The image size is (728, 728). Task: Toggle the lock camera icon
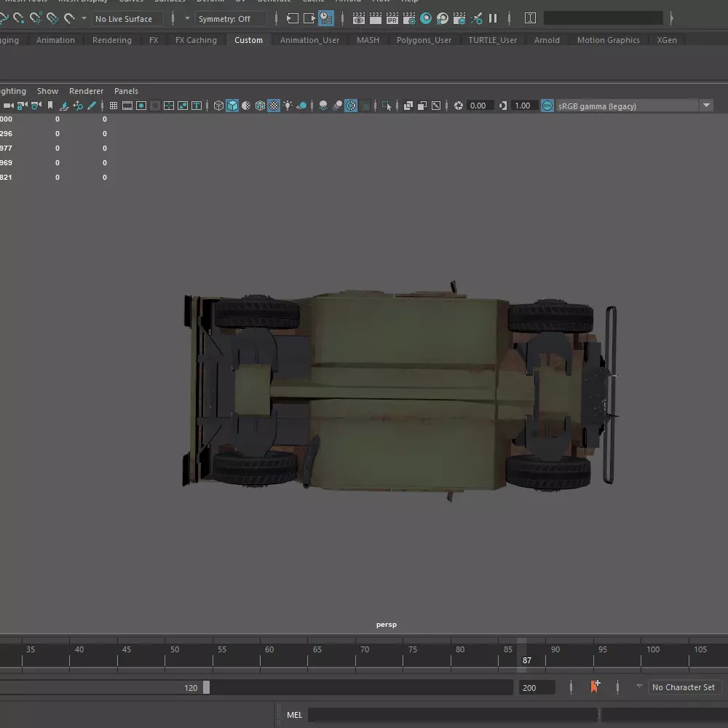coord(22,106)
